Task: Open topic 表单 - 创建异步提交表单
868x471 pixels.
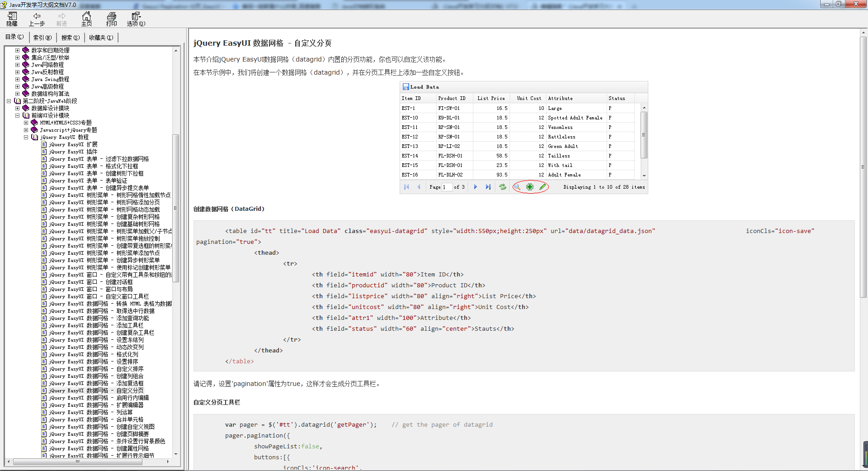Action: (99, 188)
